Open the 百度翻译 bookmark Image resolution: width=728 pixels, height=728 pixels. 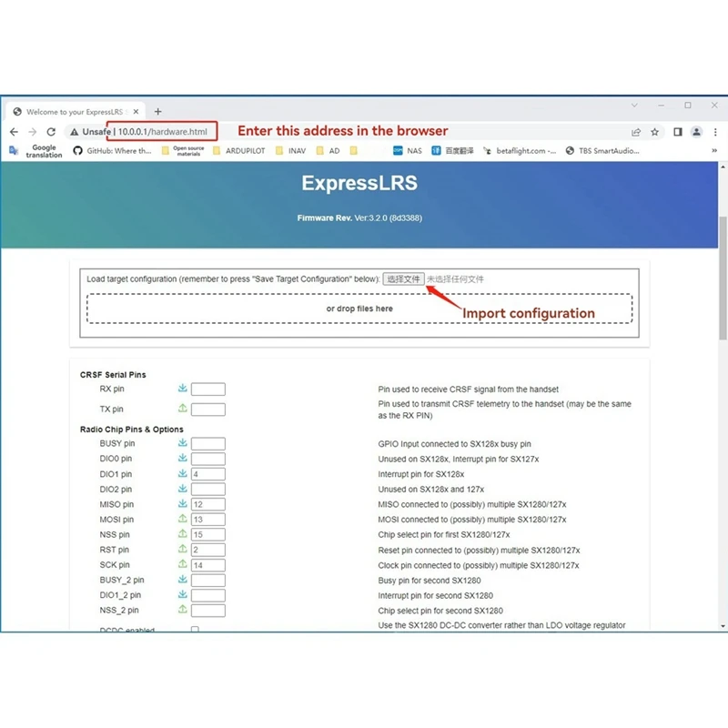[452, 151]
